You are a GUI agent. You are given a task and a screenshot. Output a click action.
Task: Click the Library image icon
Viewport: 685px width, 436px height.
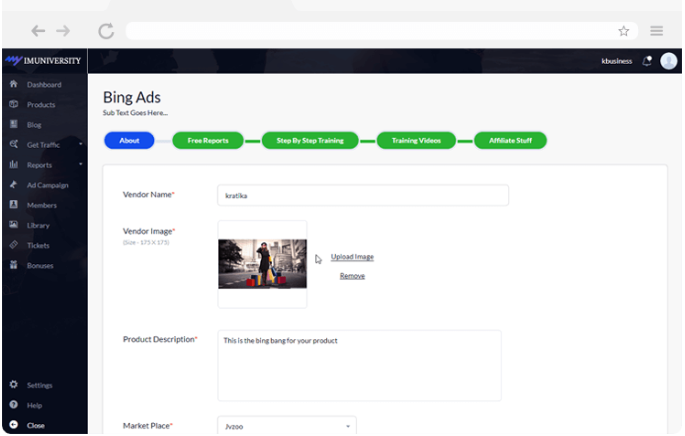point(14,225)
